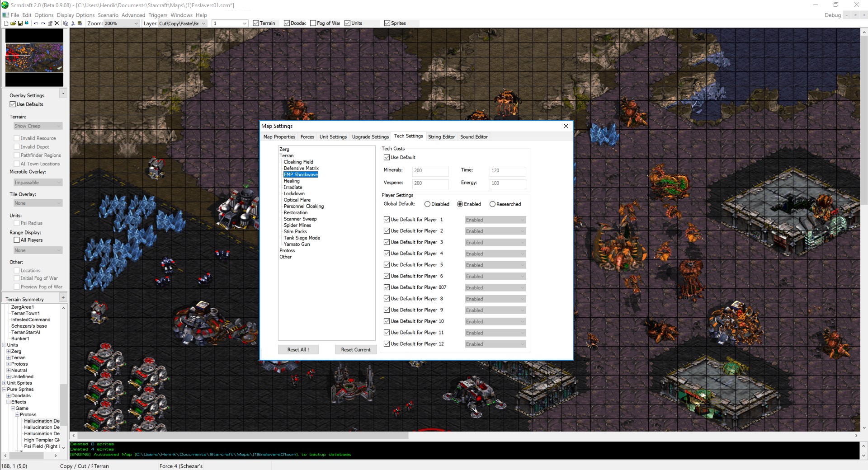Screen dimensions: 868x470
Task: Select Protoss category in the tech list
Action: pyautogui.click(x=287, y=250)
